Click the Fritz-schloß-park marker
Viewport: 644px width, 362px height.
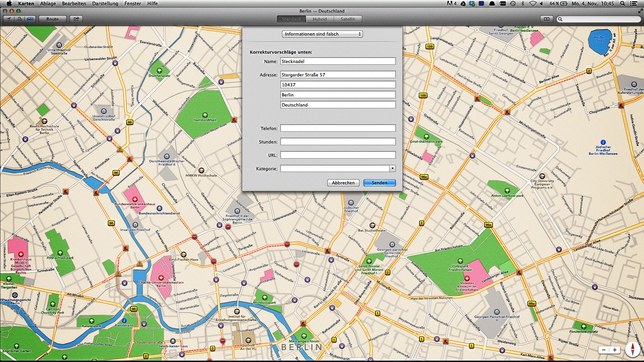tap(60, 253)
